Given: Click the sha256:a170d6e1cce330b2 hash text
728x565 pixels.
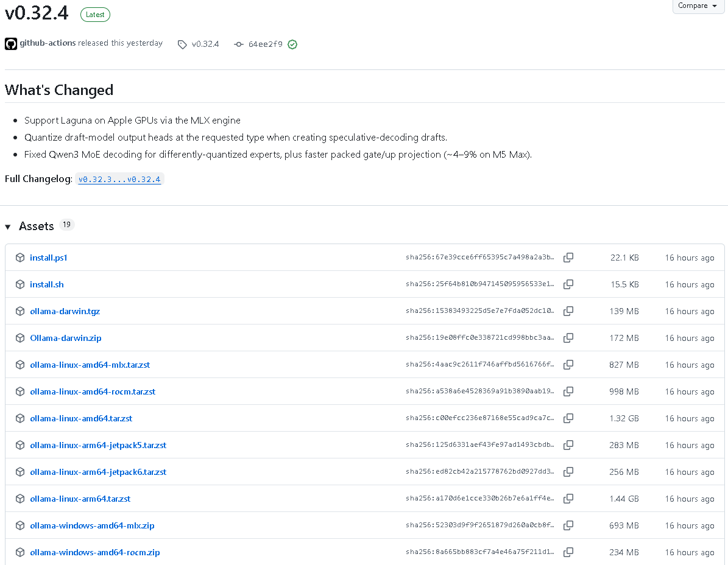Looking at the screenshot, I should (x=480, y=498).
